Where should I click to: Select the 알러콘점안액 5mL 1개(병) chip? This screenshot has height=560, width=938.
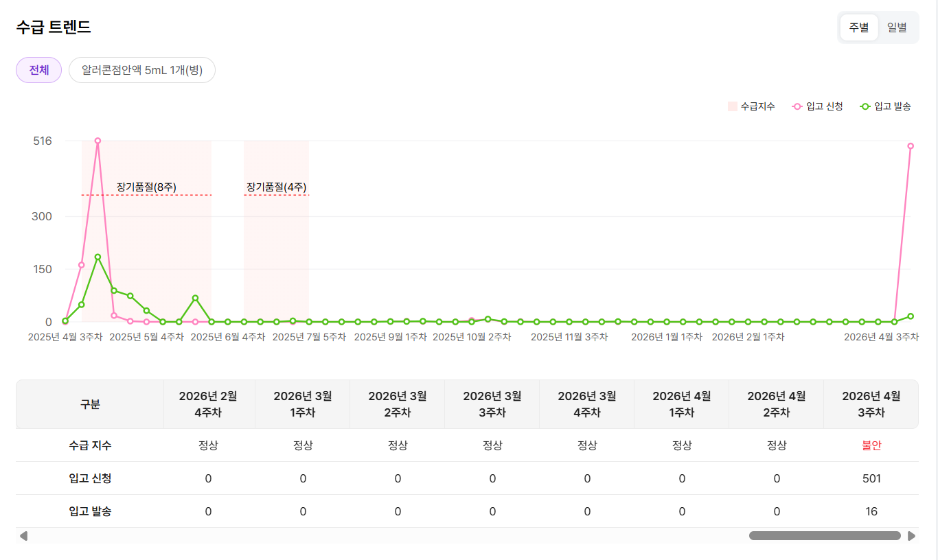tap(142, 70)
